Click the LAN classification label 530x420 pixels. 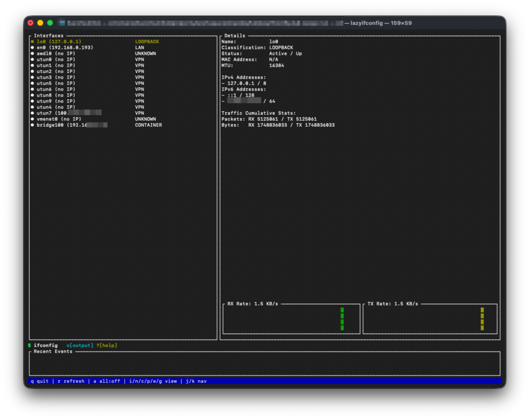(140, 48)
